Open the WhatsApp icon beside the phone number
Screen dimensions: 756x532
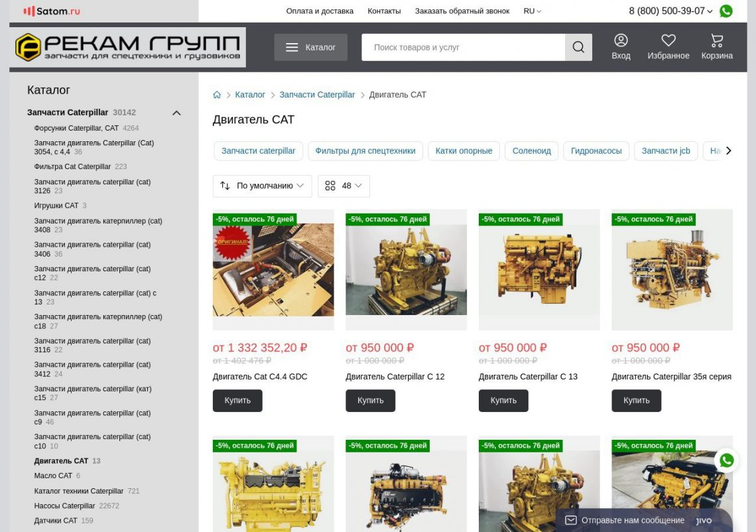pos(725,11)
